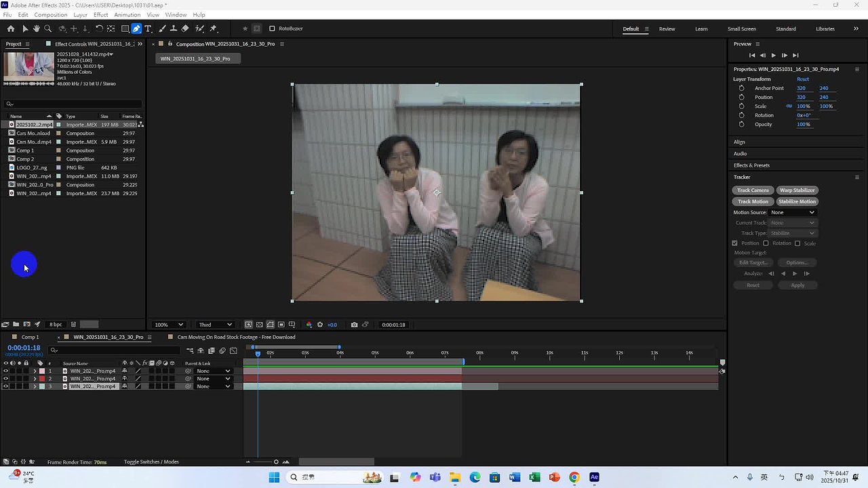Viewport: 868px width, 488px height.
Task: Open the Effect menu
Action: pos(100,14)
